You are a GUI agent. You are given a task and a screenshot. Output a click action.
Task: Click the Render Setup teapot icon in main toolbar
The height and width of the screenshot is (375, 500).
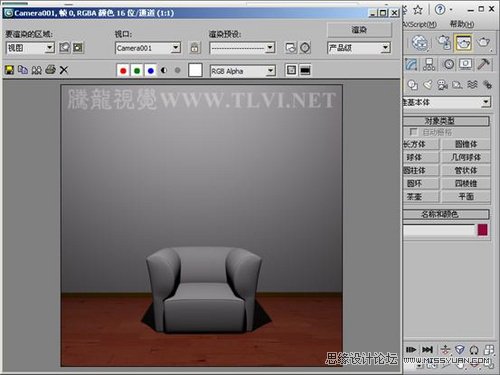tap(444, 42)
